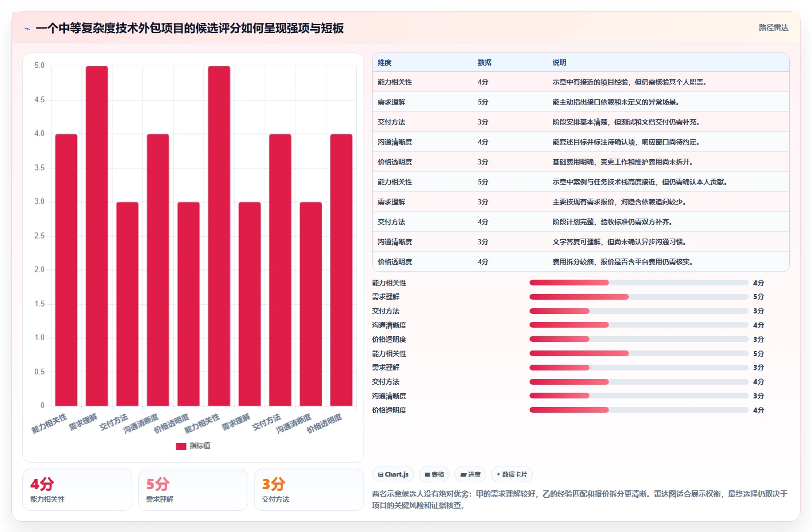The width and height of the screenshot is (812, 532).
Task: Click the 沟通清晰度 3分 progress bar
Action: 639,396
